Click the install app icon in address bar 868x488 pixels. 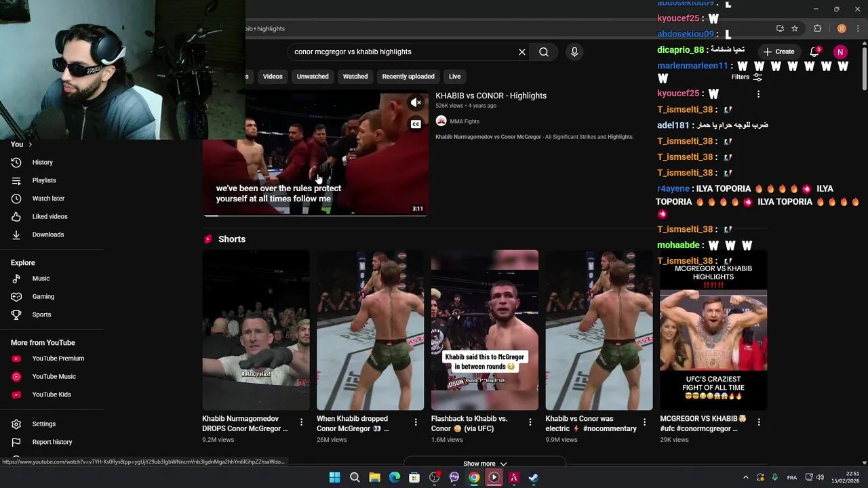[x=780, y=28]
